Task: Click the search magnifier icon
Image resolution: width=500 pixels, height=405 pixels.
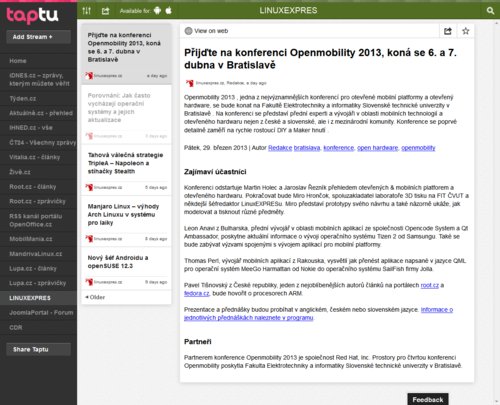Action: (490, 11)
